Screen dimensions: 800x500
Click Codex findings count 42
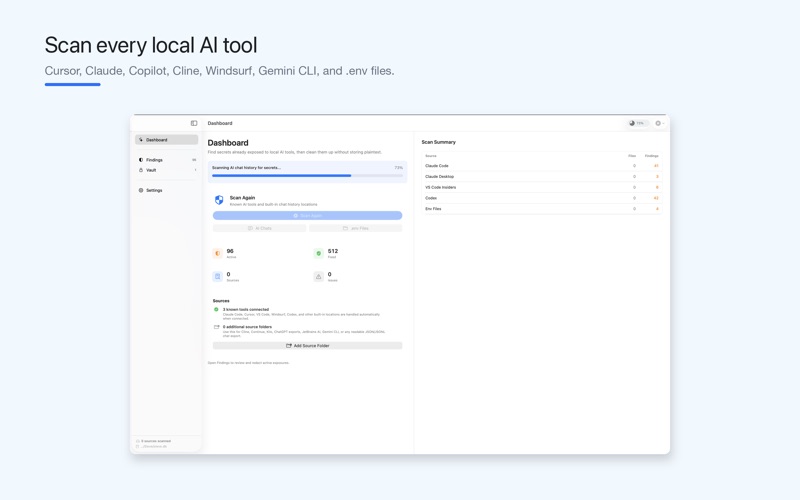[656, 198]
